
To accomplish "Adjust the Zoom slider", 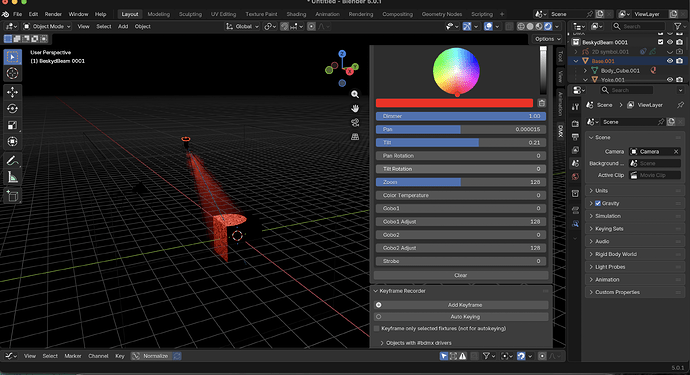I will pos(461,182).
